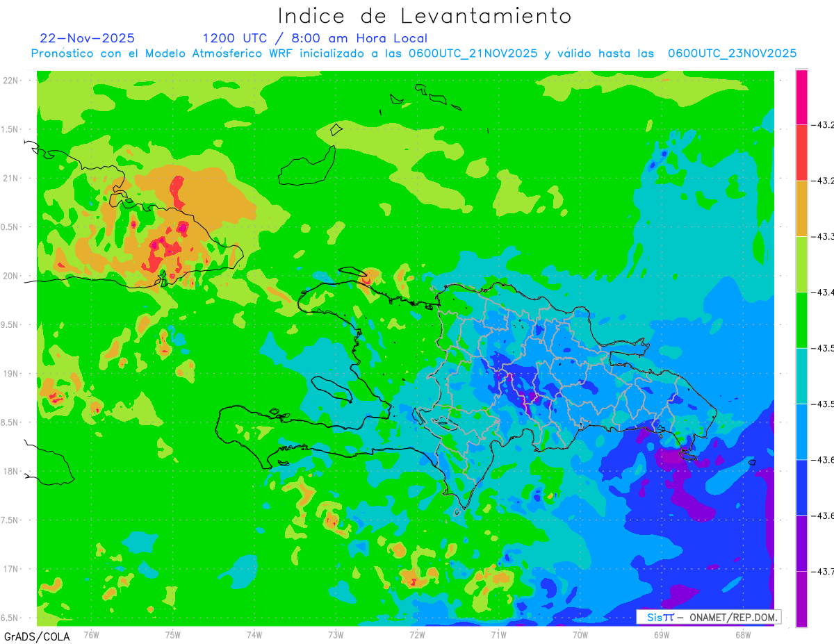Image resolution: width=834 pixels, height=644 pixels.
Task: Click the "68W" longitude label
Action: [x=743, y=634]
